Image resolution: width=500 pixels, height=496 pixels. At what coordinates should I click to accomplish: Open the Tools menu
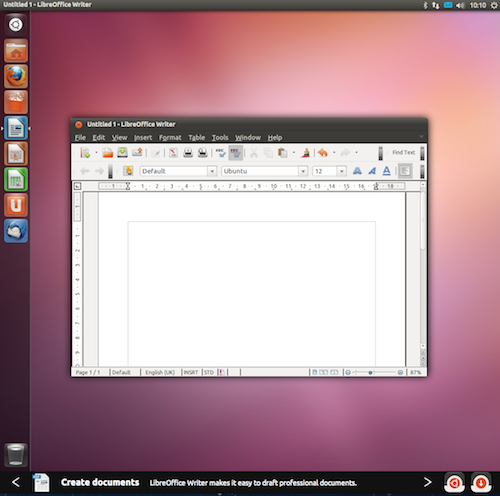click(x=220, y=137)
